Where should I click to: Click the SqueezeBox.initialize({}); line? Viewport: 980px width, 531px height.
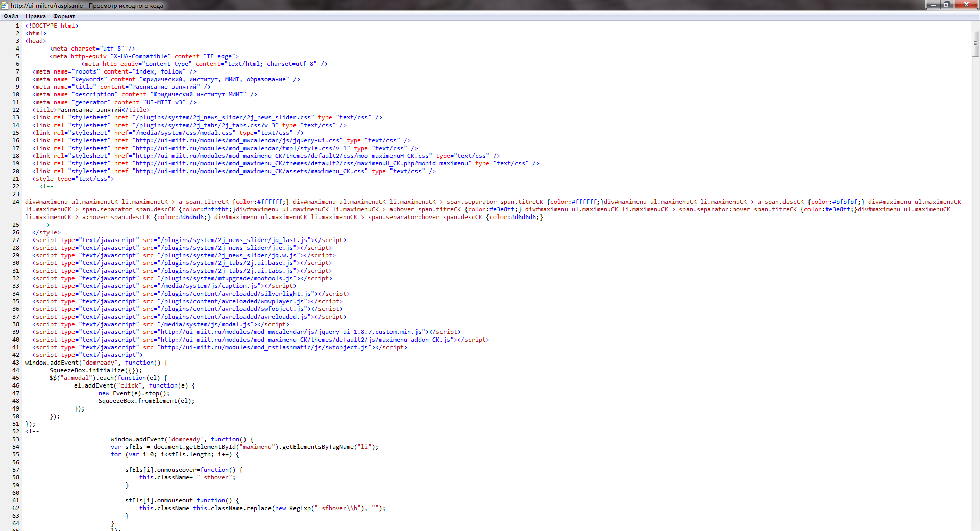(96, 370)
